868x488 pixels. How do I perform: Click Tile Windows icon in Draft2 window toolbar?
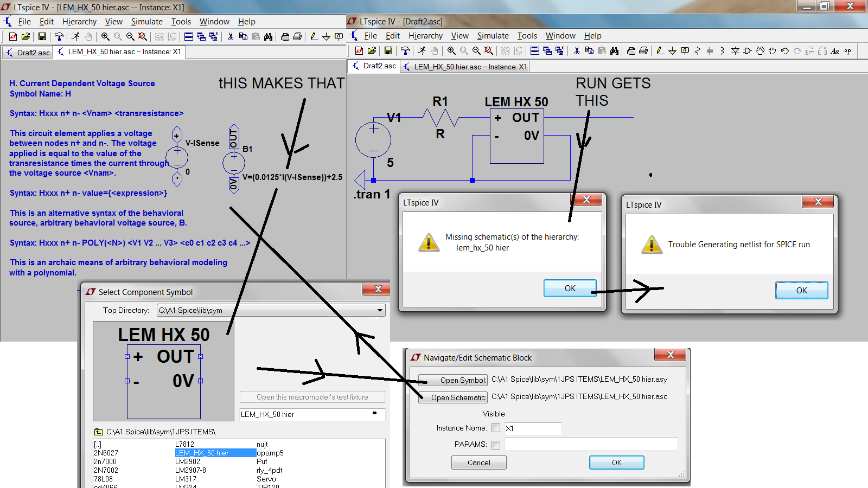(x=535, y=50)
